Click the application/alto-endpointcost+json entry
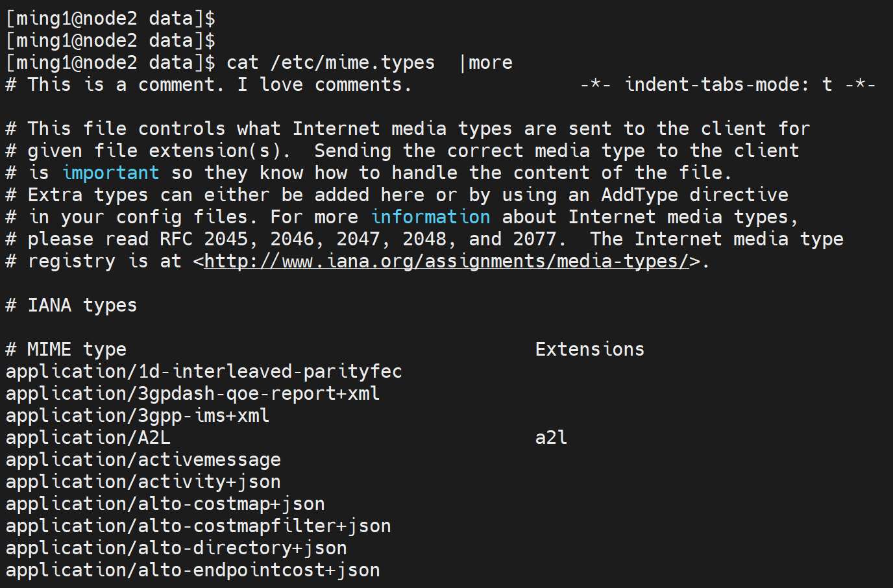 coord(193,570)
